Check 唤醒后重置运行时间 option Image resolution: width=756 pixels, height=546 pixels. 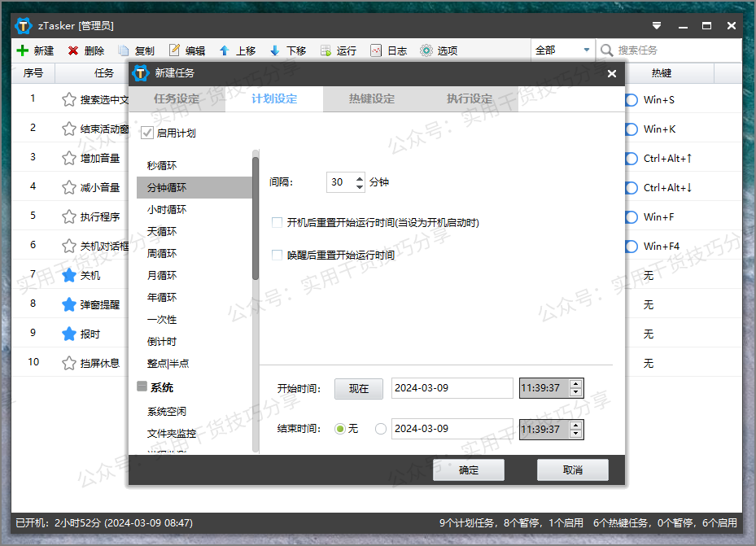pyautogui.click(x=277, y=255)
